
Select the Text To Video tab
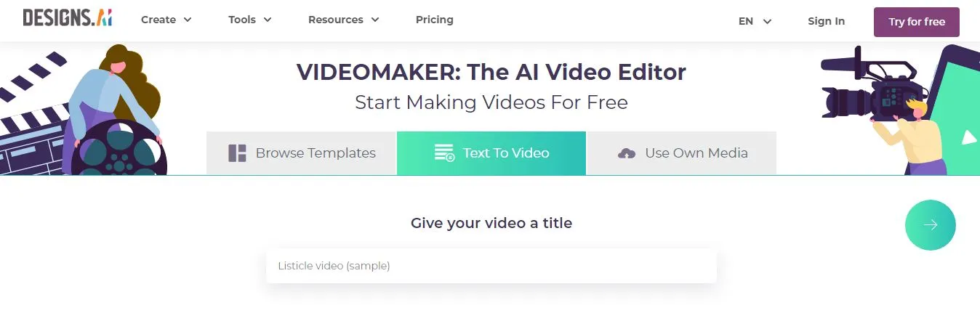click(491, 153)
